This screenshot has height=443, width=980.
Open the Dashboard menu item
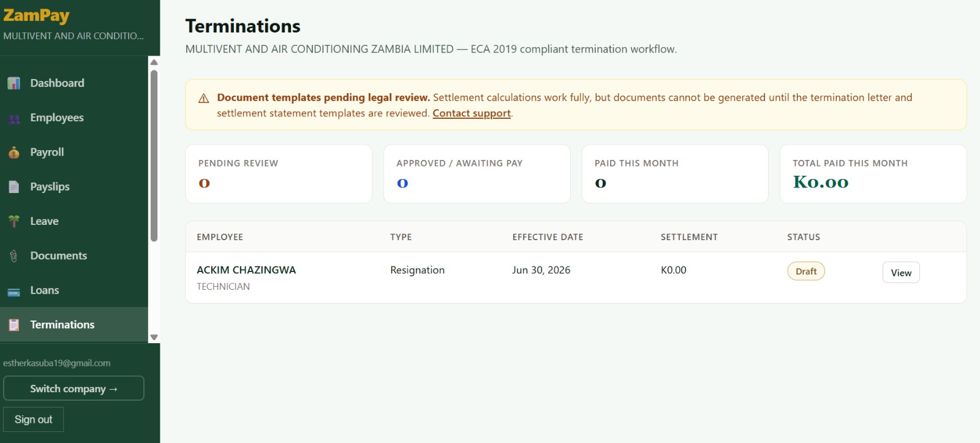pos(74,83)
